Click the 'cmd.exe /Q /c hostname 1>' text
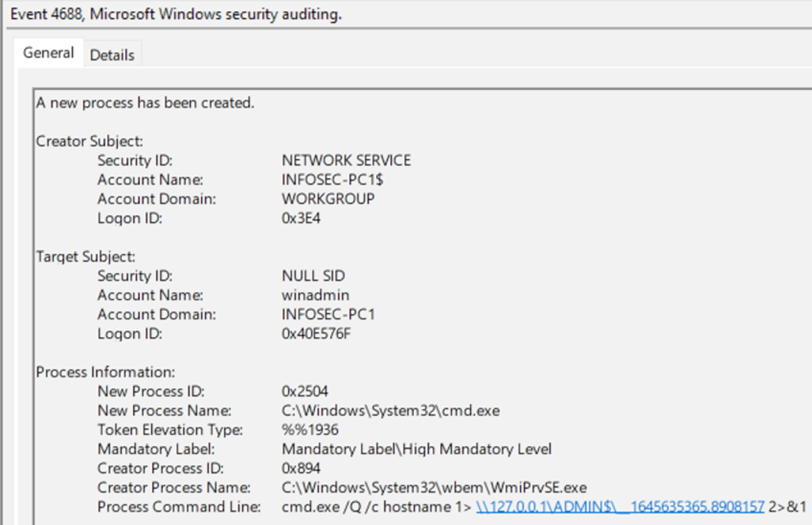This screenshot has width=812, height=525. click(x=377, y=507)
